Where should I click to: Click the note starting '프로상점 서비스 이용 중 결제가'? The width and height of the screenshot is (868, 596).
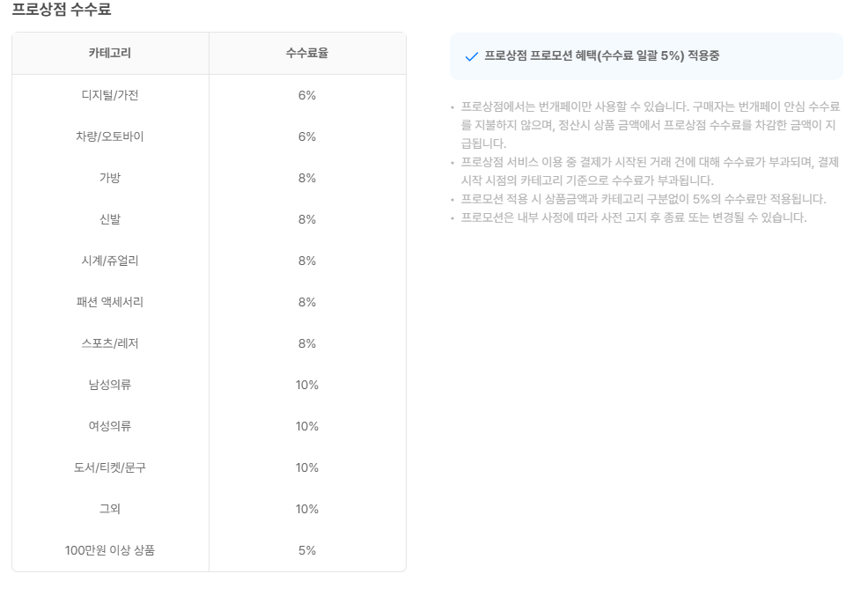[651, 171]
